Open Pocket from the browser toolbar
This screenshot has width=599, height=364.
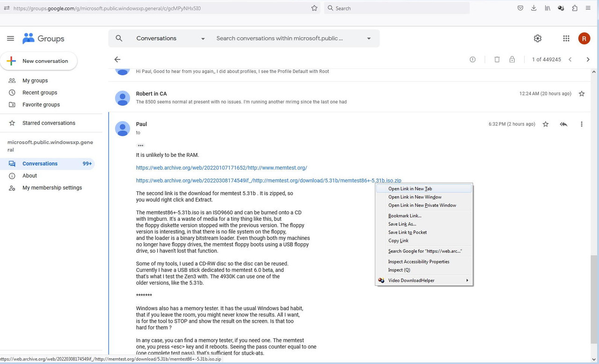[520, 8]
